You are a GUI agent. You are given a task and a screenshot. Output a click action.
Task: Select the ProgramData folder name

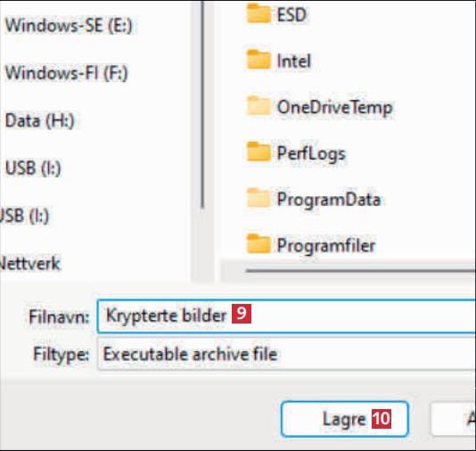point(329,200)
